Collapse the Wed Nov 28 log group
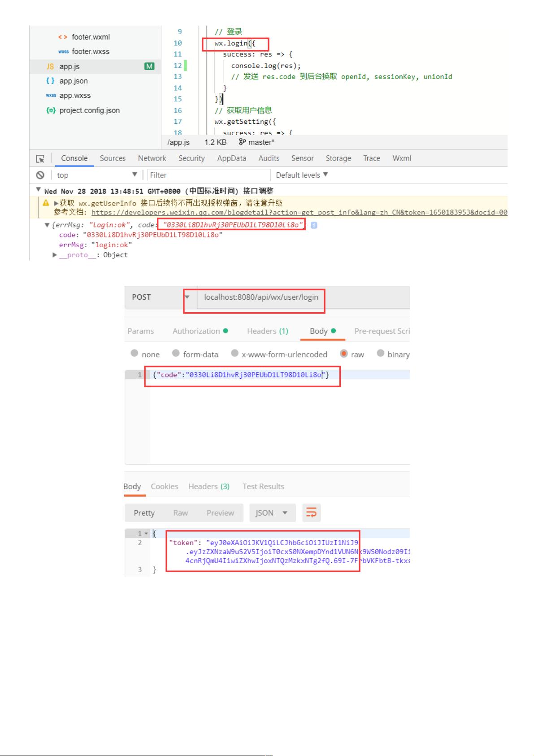 (39, 190)
